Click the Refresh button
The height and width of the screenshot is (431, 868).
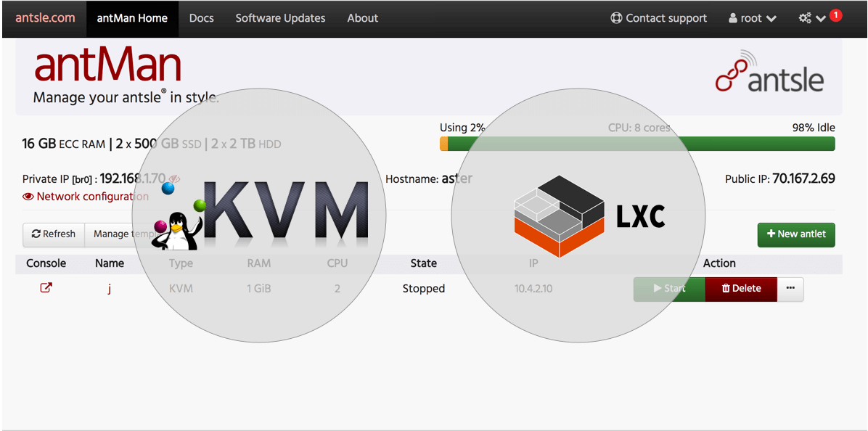coord(54,234)
